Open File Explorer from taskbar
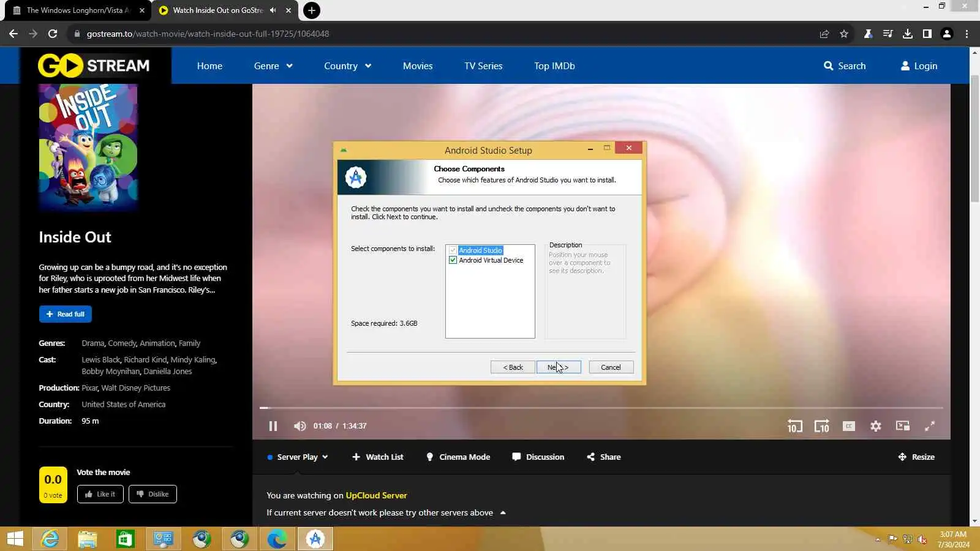 88,539
